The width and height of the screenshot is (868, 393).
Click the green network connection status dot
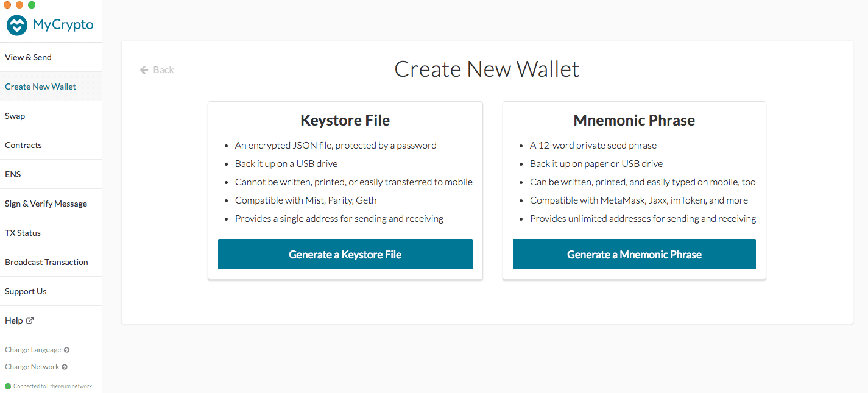tap(8, 386)
